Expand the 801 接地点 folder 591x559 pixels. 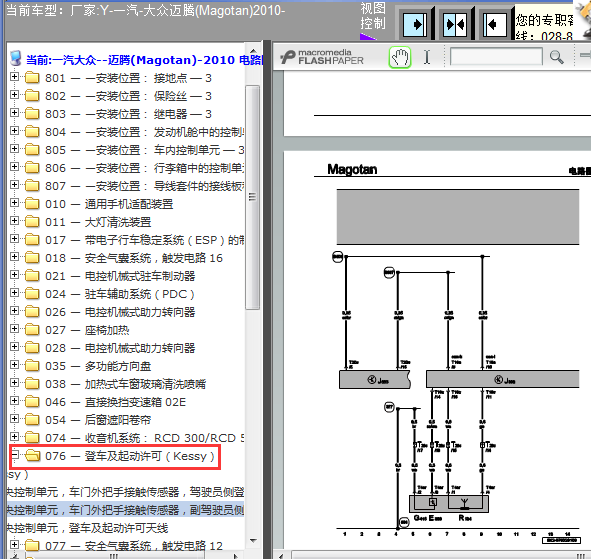tap(14, 77)
